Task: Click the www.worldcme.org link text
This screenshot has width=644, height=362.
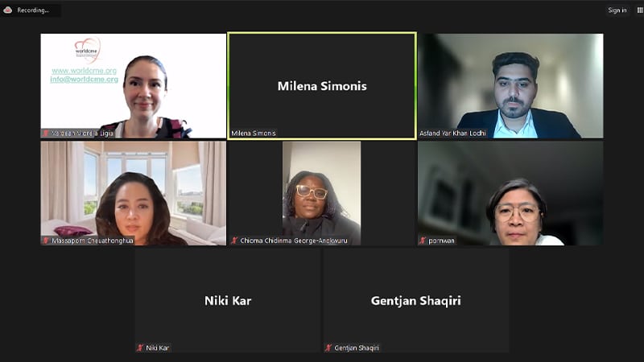Action: (85, 71)
